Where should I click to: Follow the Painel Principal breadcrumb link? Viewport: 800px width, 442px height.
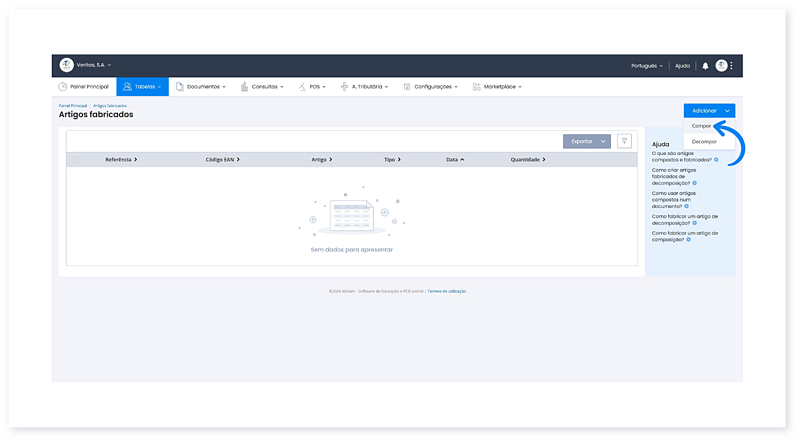(72, 106)
